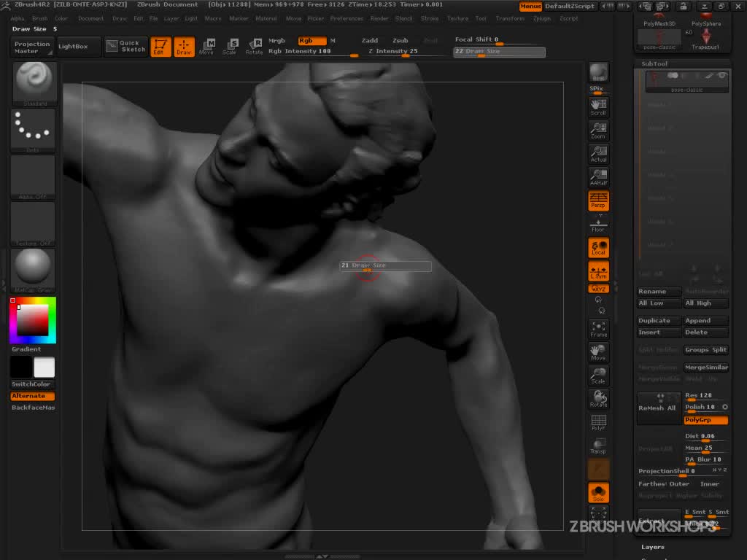Click the Append subtool button
The image size is (747, 560).
(705, 321)
